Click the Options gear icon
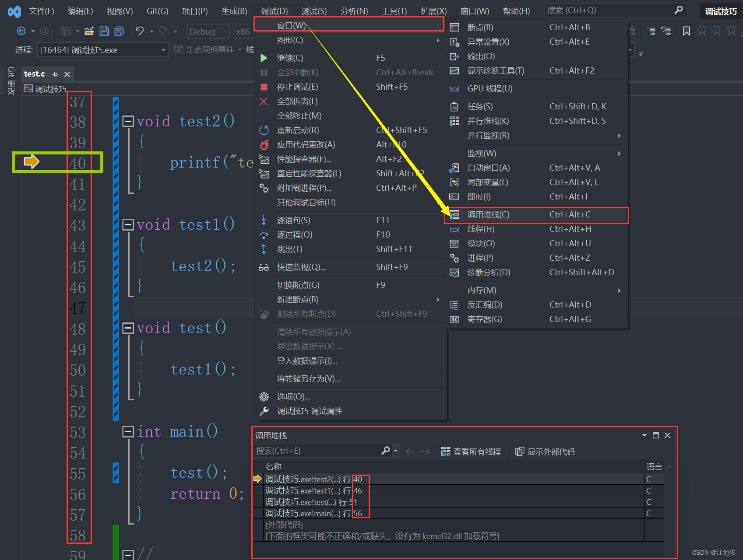The height and width of the screenshot is (560, 743). [264, 397]
